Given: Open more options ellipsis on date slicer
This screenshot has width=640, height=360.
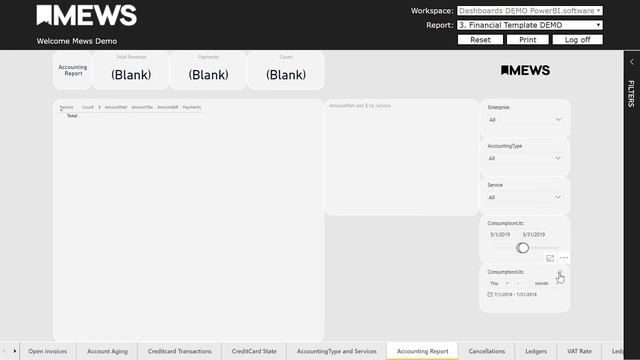Looking at the screenshot, I should point(564,258).
